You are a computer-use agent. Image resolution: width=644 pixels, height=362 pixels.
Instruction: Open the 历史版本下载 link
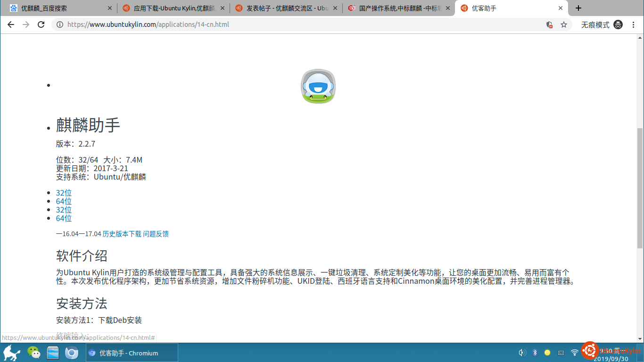pos(122,234)
